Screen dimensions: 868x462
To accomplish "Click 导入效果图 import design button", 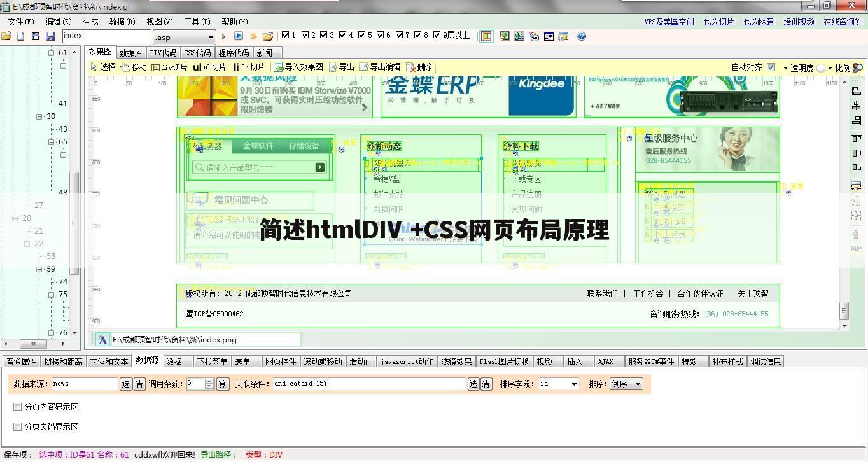I will [x=298, y=67].
